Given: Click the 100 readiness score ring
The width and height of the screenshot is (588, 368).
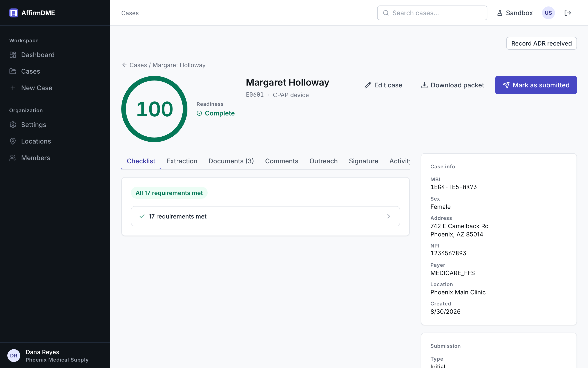Looking at the screenshot, I should [x=154, y=109].
